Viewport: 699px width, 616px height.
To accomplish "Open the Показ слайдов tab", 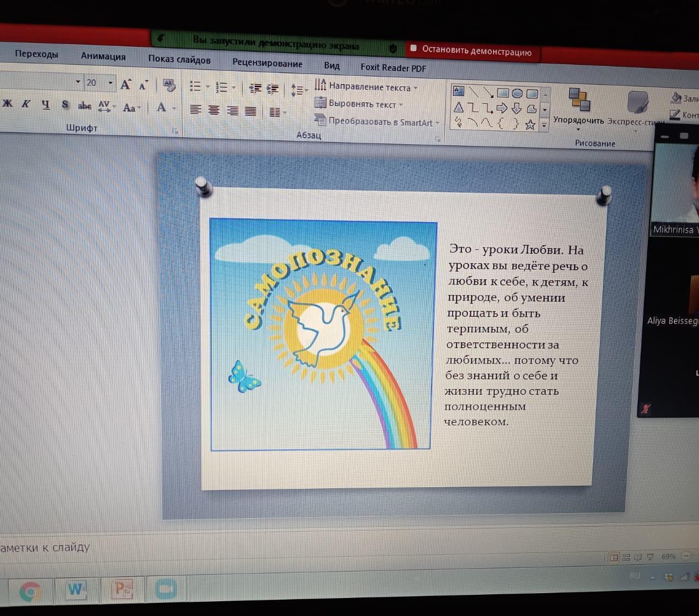I will [179, 60].
